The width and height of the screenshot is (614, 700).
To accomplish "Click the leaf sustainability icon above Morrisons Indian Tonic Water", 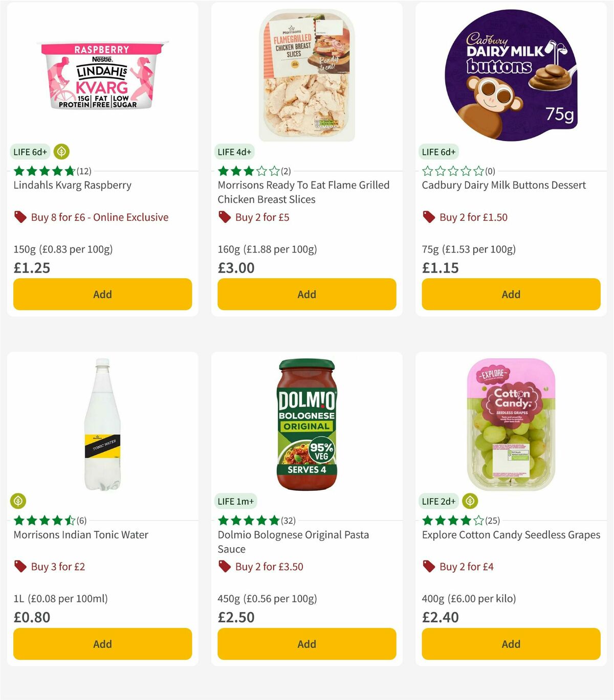I will [18, 502].
